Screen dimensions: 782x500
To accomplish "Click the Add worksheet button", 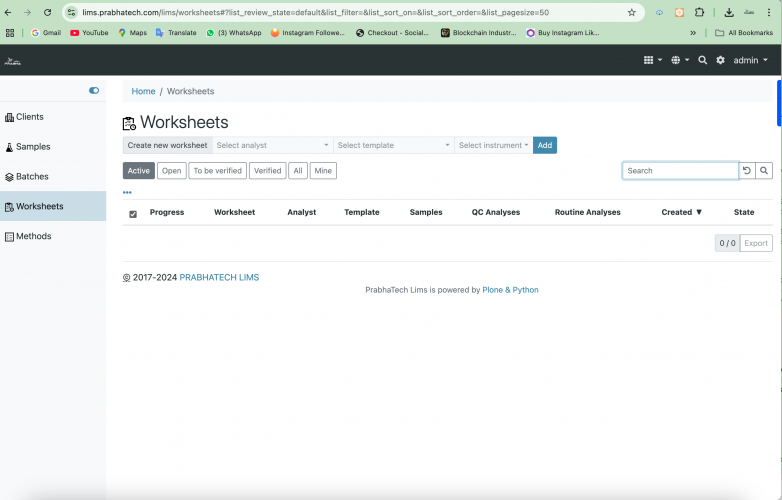I will pyautogui.click(x=545, y=145).
